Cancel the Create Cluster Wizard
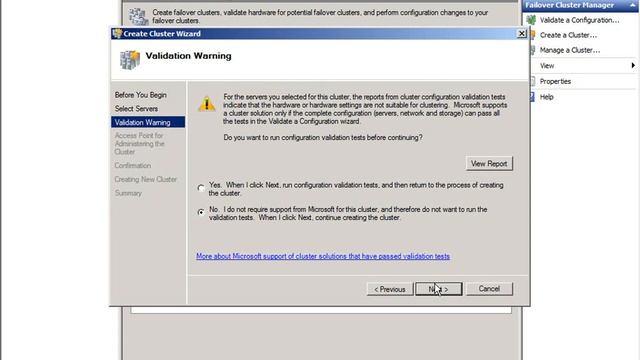 pos(489,289)
